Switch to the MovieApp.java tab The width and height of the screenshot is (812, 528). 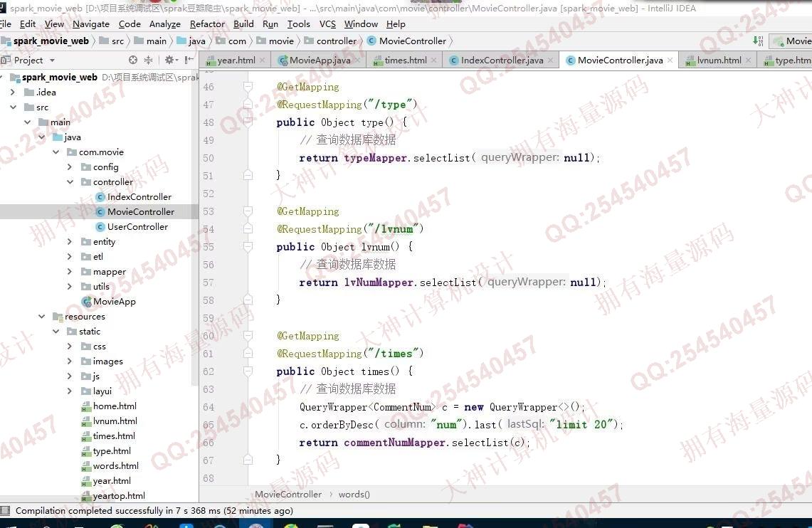(320, 60)
